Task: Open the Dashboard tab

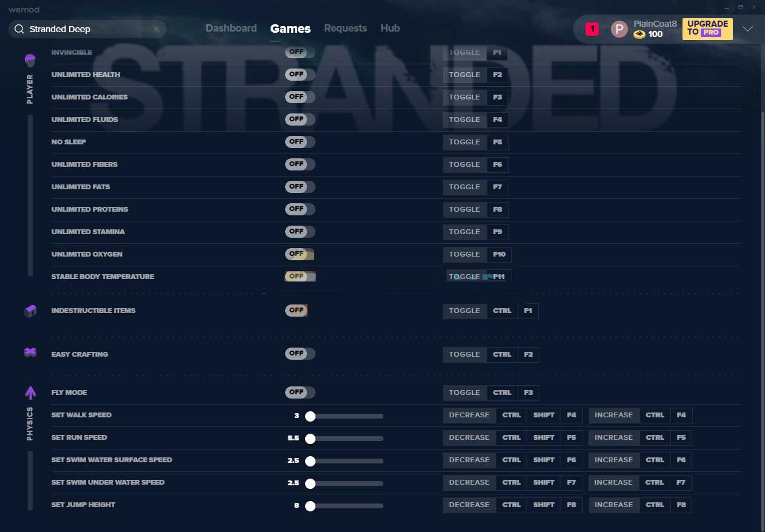Action: 231,28
